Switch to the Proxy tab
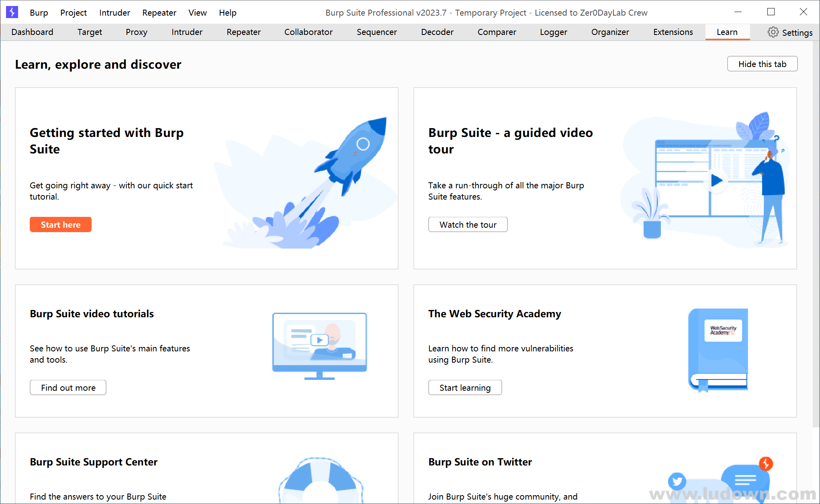 coord(137,32)
